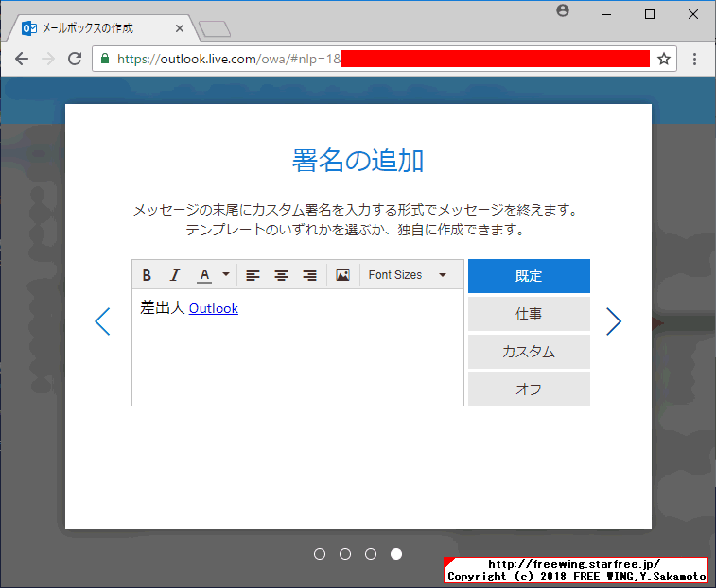Viewport: 716px width, 588px height.
Task: Open the Outlook link in signature
Action: pos(213,308)
